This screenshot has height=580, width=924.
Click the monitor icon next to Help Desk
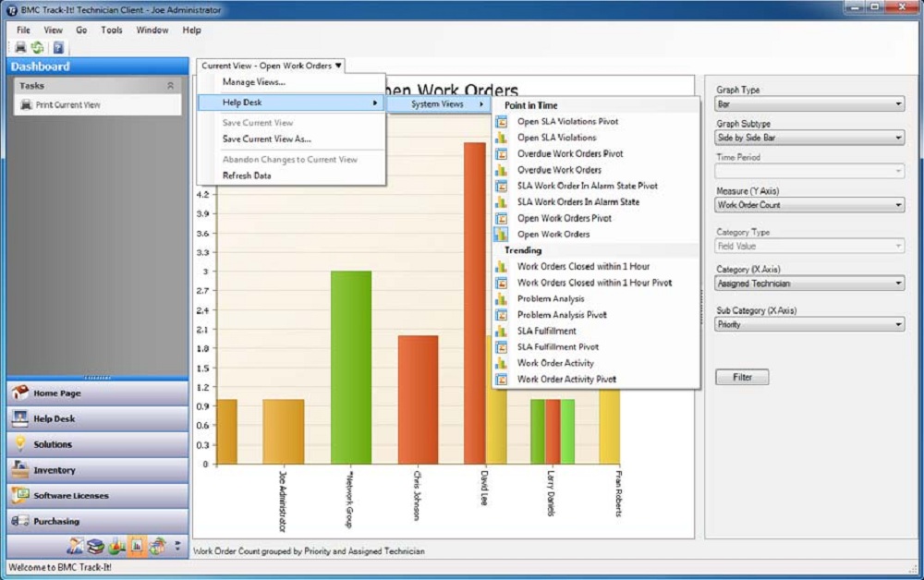point(20,418)
